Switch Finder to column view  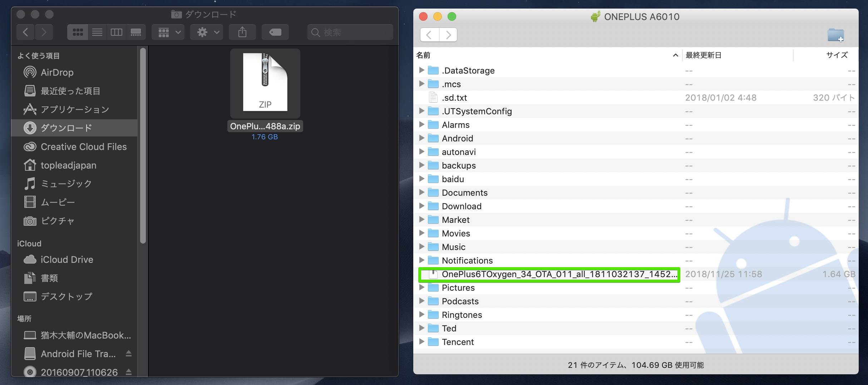click(117, 32)
